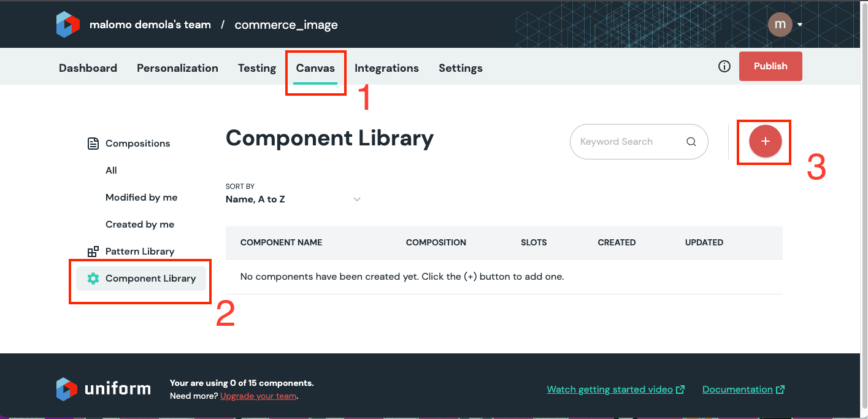Click the Uniform logo in the header

point(68,25)
